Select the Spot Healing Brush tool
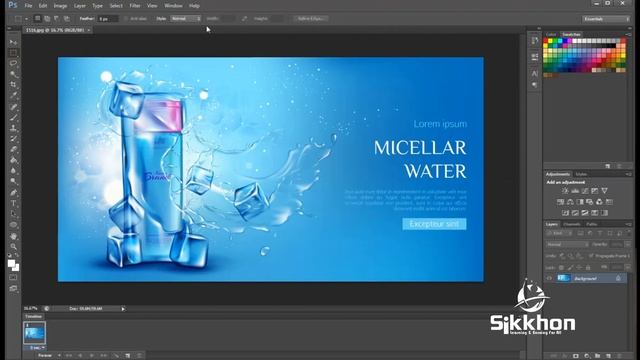 tap(13, 107)
